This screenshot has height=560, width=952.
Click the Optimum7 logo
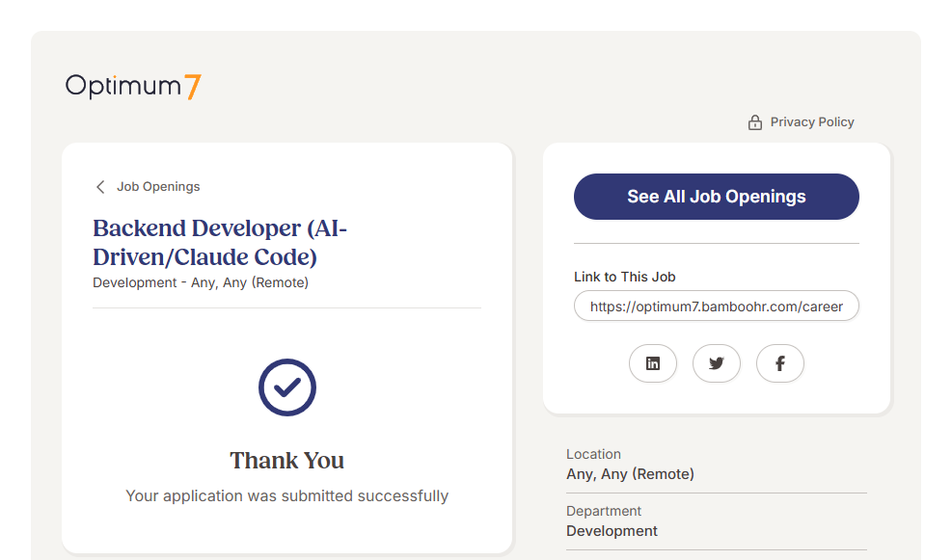click(133, 86)
